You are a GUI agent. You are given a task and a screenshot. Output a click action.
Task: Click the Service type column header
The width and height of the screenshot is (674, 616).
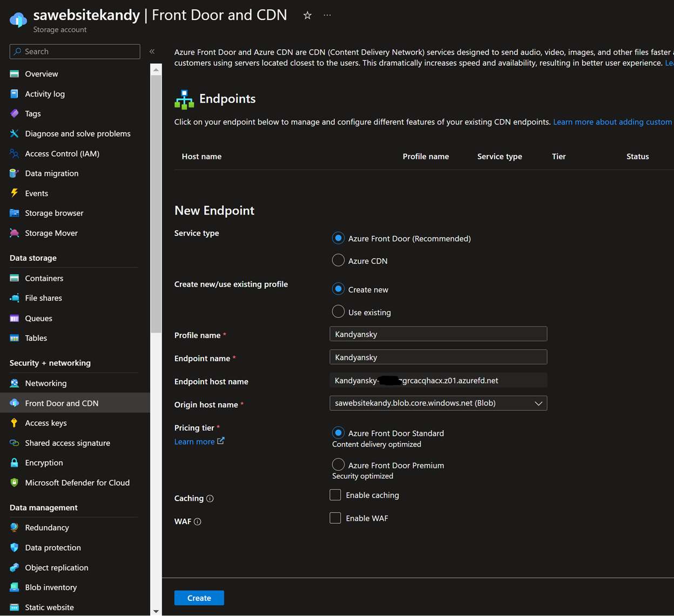[500, 157]
